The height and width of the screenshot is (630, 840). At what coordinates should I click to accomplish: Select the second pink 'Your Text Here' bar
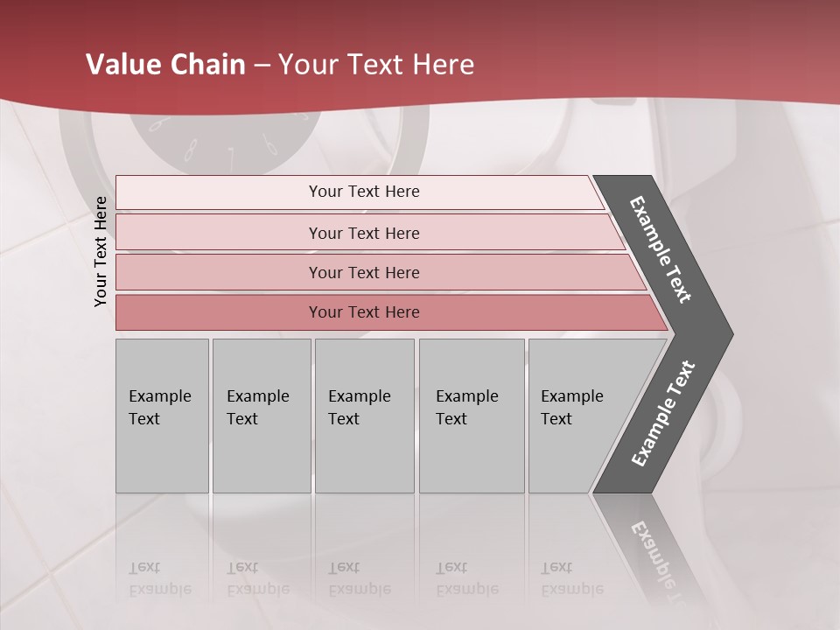click(x=369, y=233)
